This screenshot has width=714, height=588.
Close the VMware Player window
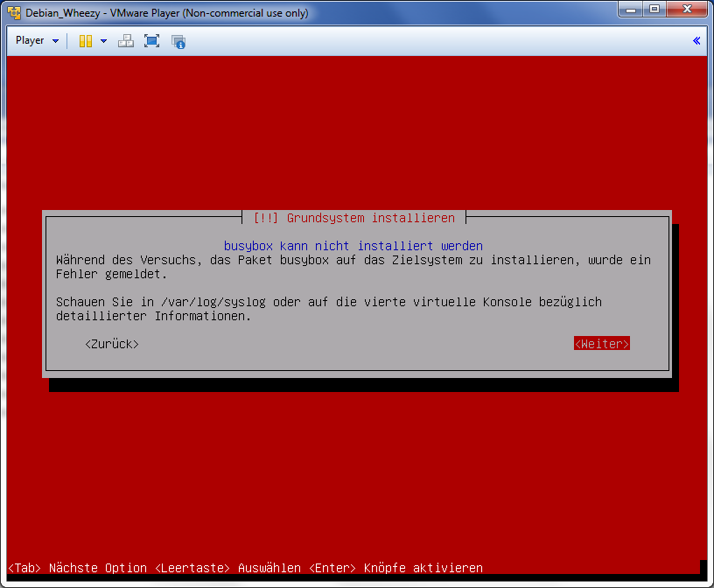687,9
